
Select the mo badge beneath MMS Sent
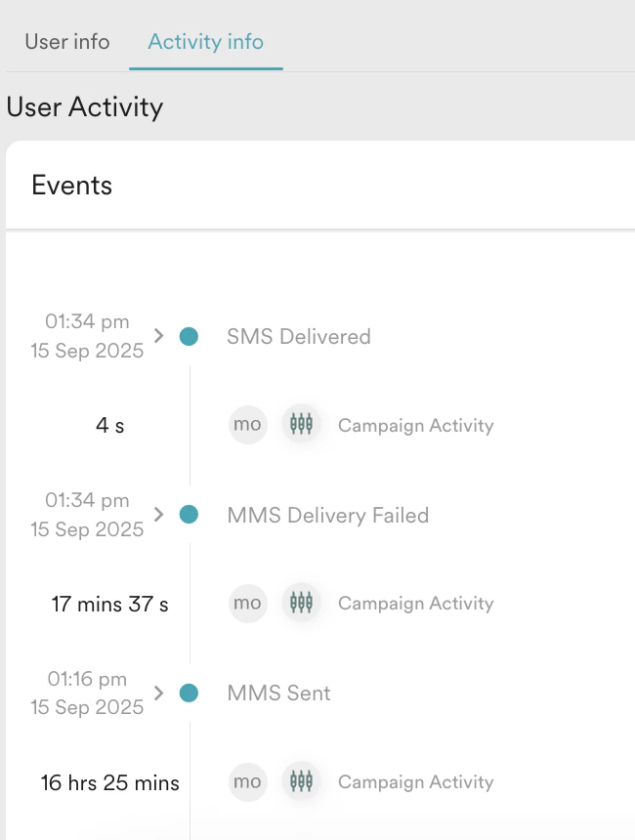247,781
